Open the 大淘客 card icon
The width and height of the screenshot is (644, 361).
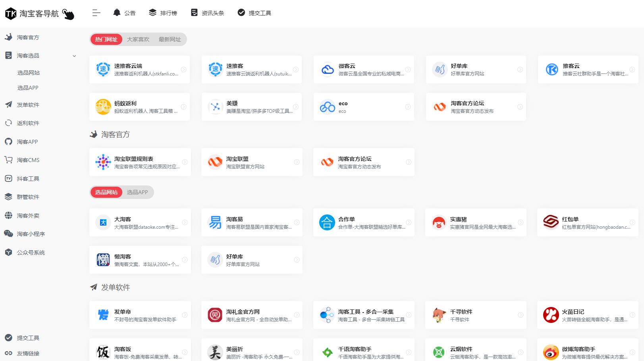(x=103, y=222)
